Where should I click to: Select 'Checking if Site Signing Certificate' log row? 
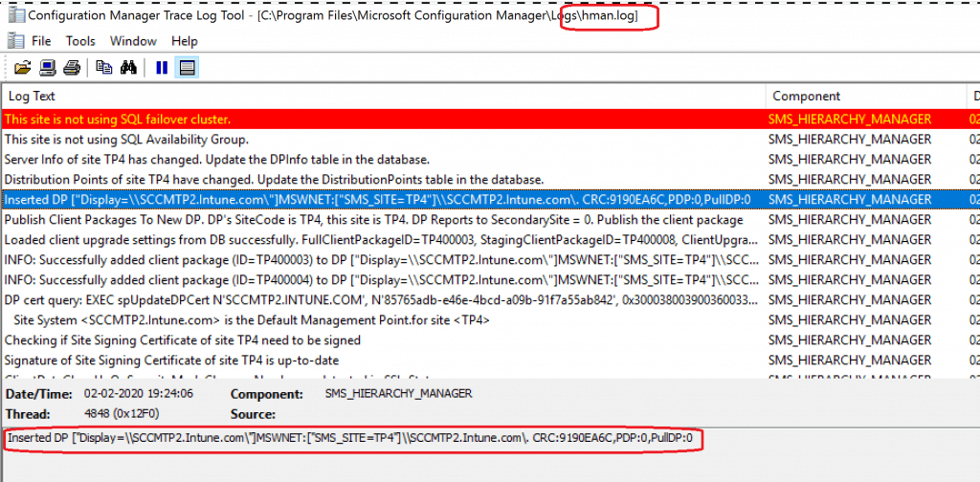[383, 340]
